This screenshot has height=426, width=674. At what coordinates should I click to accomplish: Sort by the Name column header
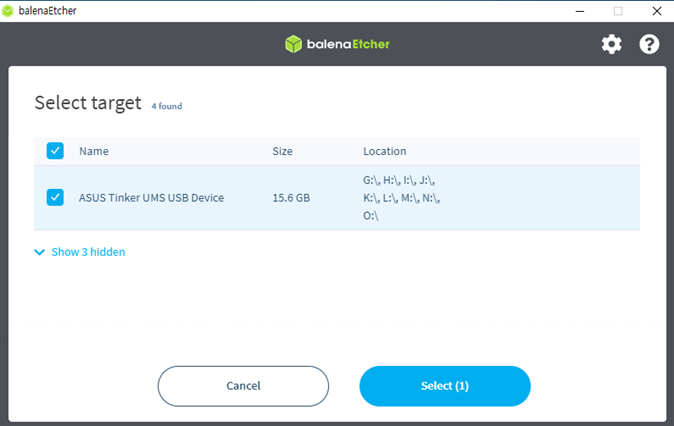coord(94,151)
